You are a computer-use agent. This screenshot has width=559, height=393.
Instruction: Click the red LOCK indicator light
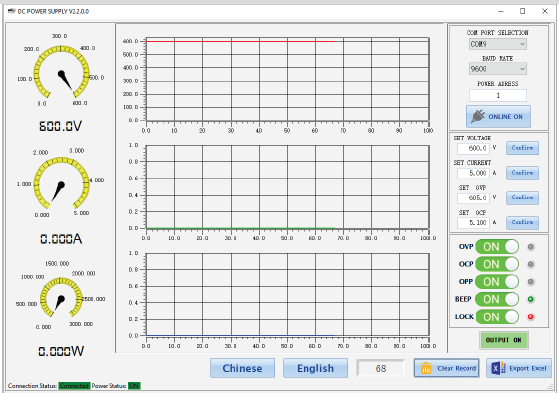click(530, 317)
